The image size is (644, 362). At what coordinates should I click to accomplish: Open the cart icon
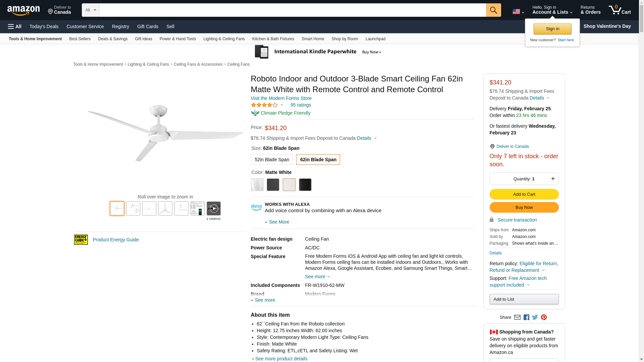point(620,10)
